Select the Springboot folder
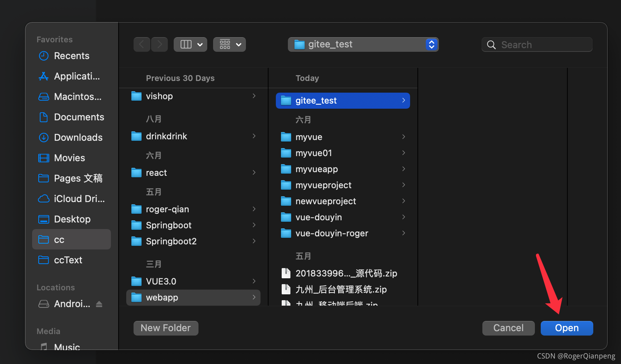This screenshot has height=364, width=621. pos(193,225)
